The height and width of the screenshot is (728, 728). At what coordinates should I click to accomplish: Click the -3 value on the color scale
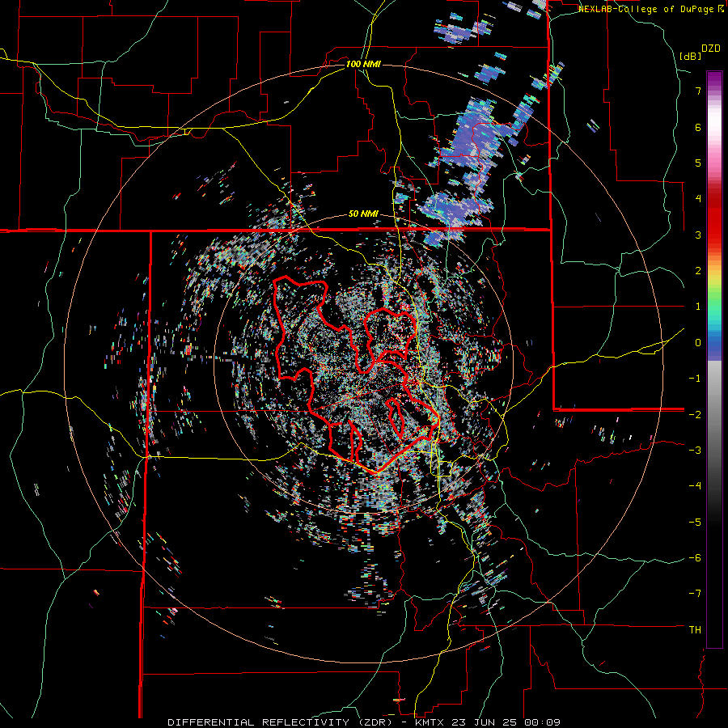click(695, 451)
